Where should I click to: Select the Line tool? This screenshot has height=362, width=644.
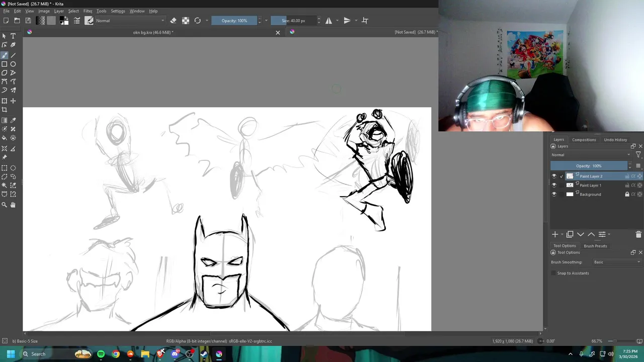13,55
